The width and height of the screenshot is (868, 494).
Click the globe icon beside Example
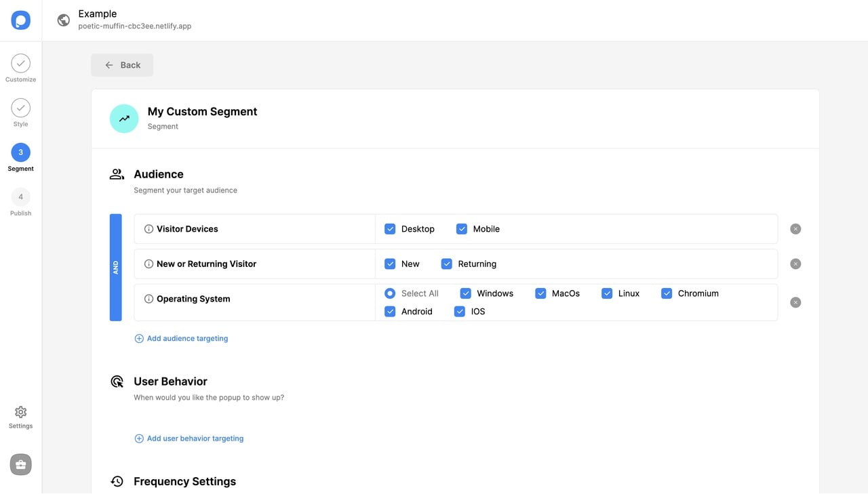pos(64,20)
